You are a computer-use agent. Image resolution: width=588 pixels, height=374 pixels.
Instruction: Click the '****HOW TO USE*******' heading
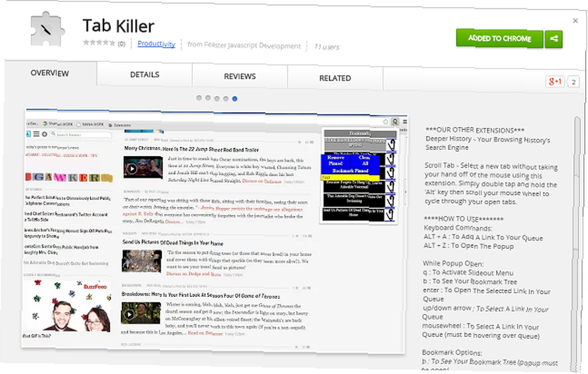(463, 219)
